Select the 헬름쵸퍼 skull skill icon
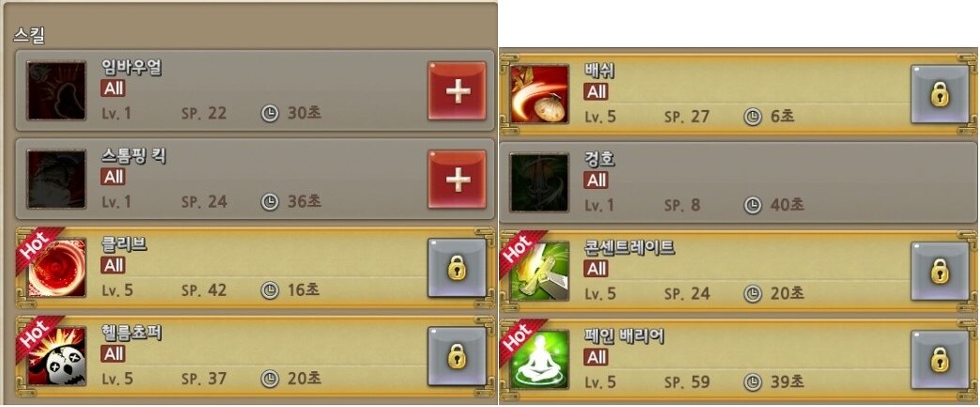Viewport: 980px width, 407px height. click(56, 355)
